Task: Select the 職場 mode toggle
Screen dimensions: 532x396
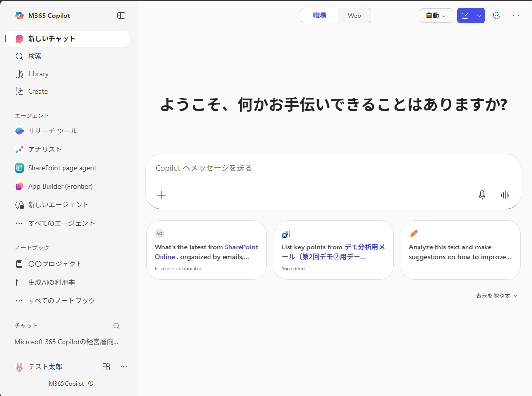Action: click(320, 16)
